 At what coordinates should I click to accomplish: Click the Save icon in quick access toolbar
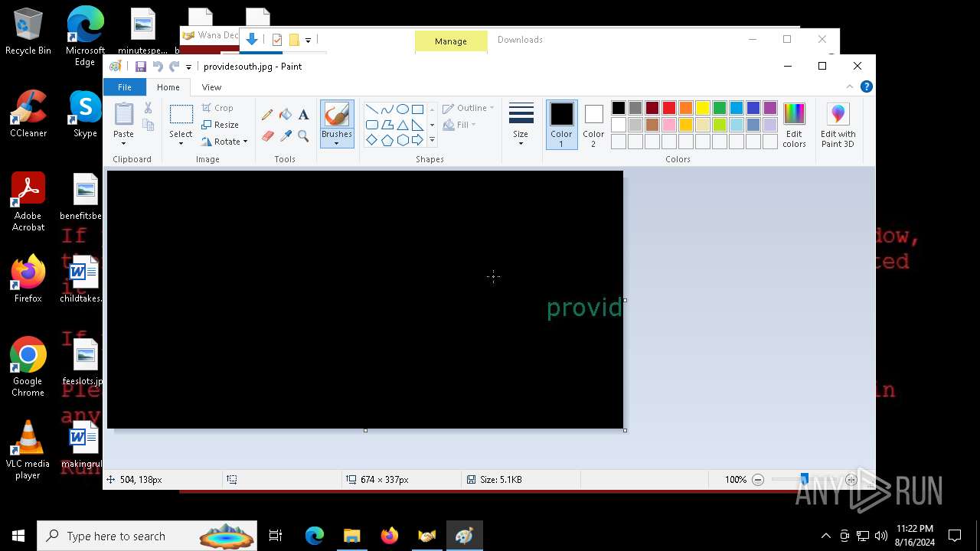141,67
